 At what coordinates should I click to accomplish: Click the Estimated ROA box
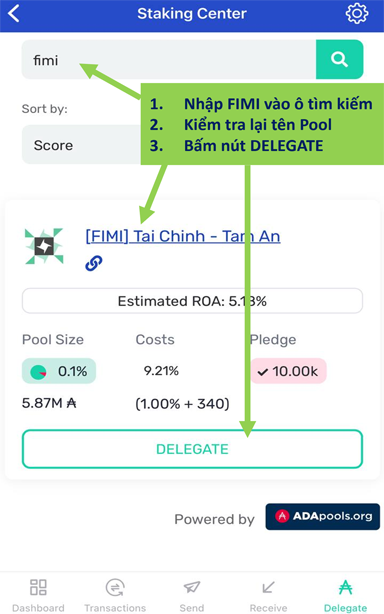(x=192, y=301)
